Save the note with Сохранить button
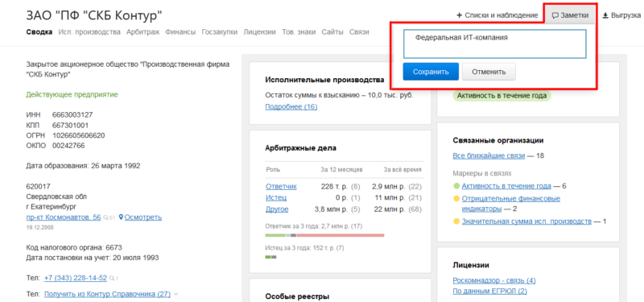Screen dimensions: 644x302 tap(431, 72)
